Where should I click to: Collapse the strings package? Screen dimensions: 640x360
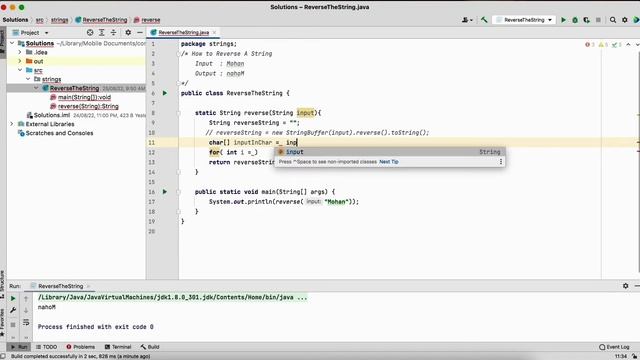point(28,79)
